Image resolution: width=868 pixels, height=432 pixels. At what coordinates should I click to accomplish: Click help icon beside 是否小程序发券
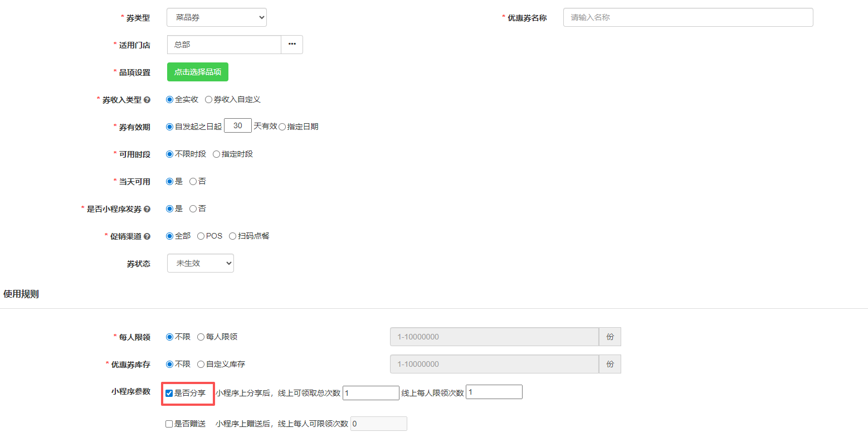pyautogui.click(x=147, y=209)
